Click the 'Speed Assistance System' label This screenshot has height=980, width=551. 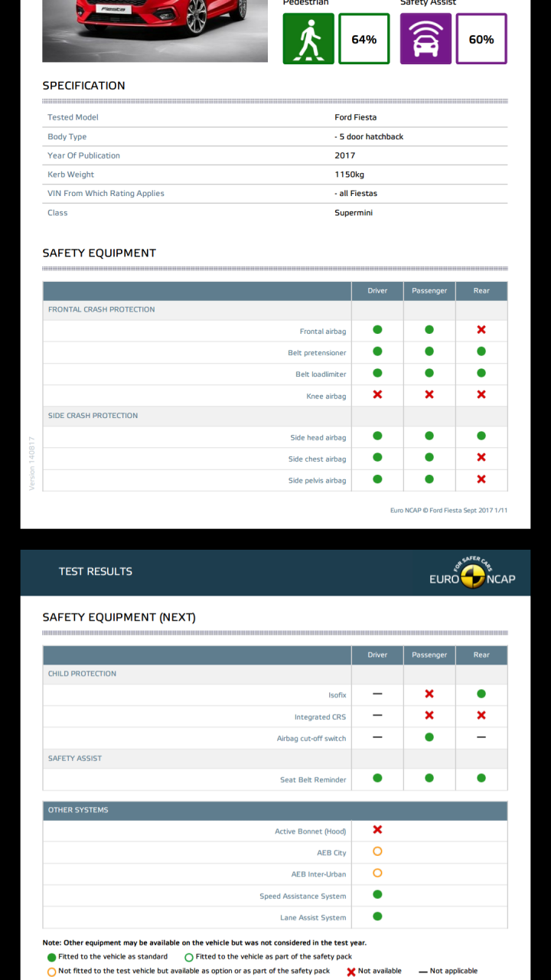tap(302, 897)
